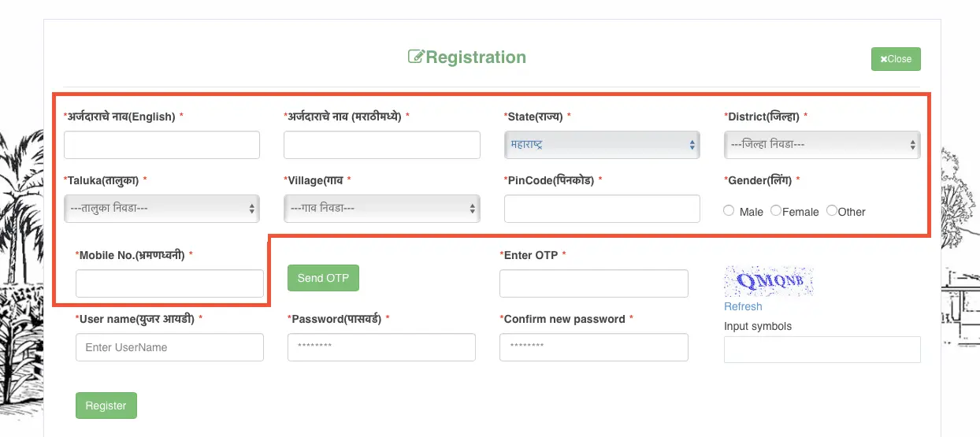Viewport: 980px width, 437px height.
Task: Choose the Female gender option
Action: tap(776, 211)
